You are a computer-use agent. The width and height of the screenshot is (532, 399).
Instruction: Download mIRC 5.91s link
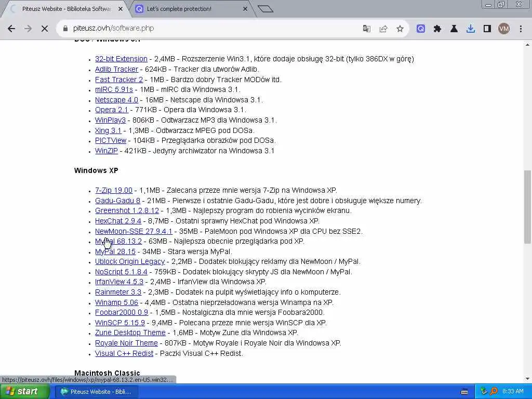point(114,89)
